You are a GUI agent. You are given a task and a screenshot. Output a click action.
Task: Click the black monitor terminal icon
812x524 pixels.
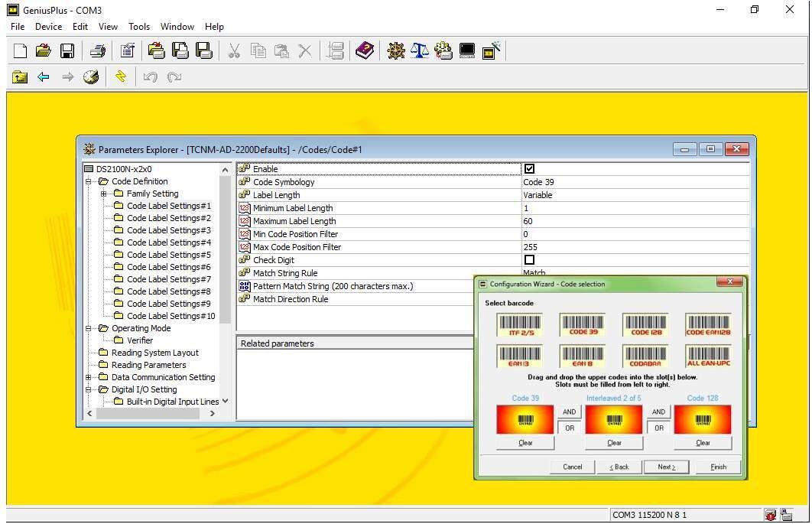[x=466, y=50]
